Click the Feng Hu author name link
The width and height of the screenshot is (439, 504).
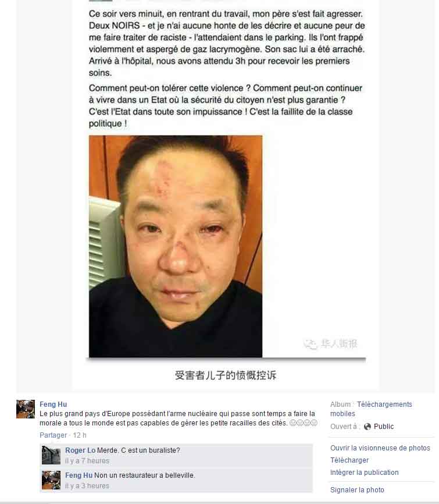click(53, 404)
